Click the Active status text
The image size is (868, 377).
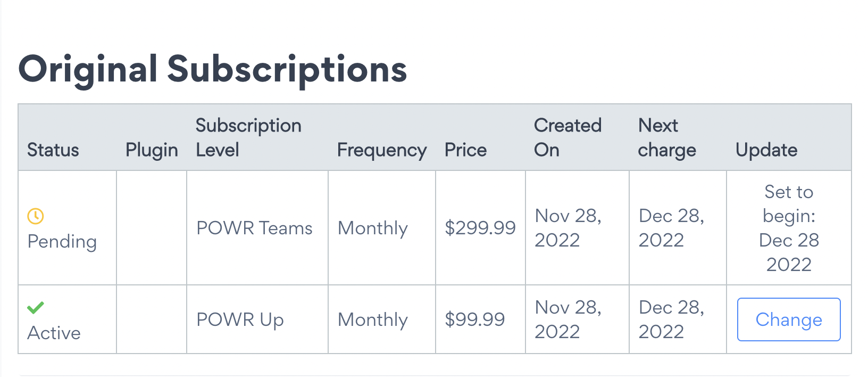coord(54,333)
